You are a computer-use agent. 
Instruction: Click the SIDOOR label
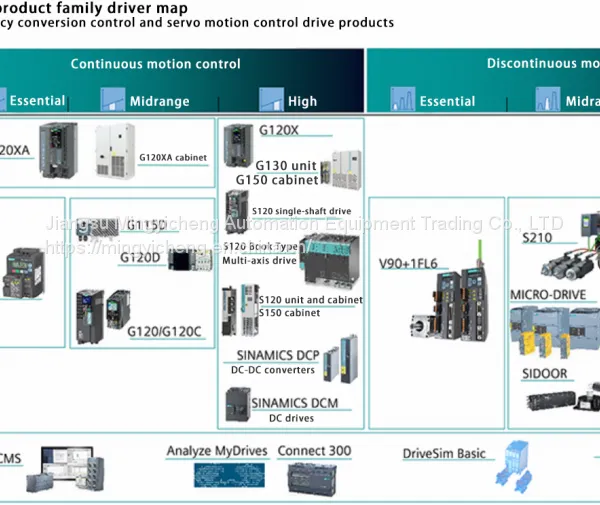545,373
